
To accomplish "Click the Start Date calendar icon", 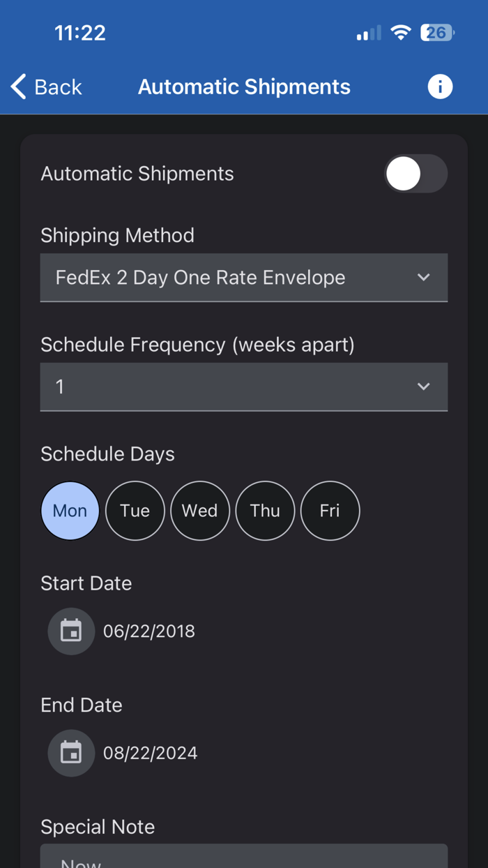I will pos(71,631).
